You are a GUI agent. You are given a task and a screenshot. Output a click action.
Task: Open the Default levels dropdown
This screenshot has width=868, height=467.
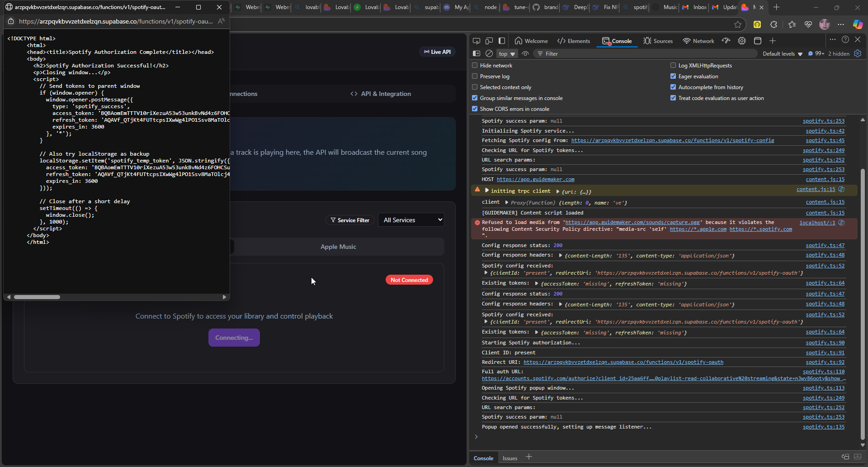click(x=783, y=53)
